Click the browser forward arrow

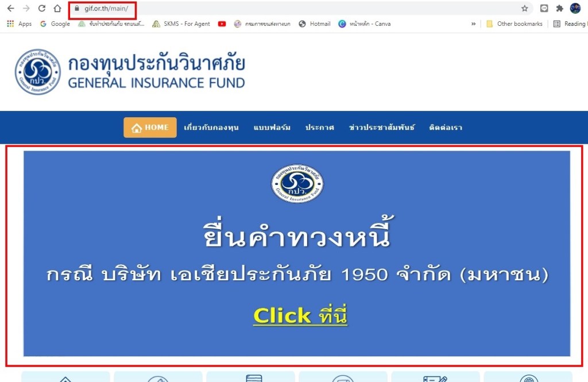pyautogui.click(x=26, y=8)
